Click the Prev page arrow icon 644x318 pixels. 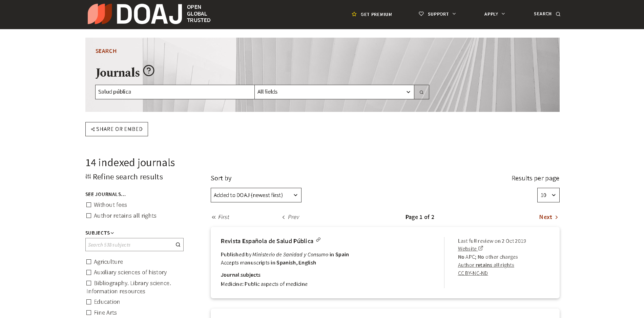coord(284,217)
